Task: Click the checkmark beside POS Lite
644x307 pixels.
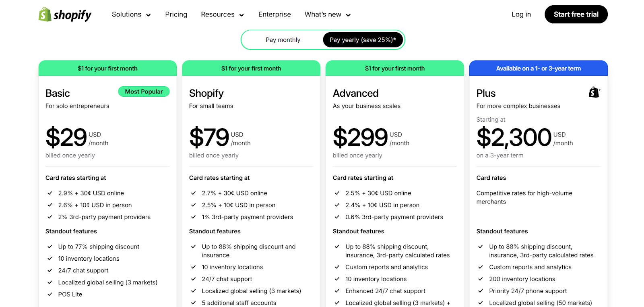Action: point(50,294)
